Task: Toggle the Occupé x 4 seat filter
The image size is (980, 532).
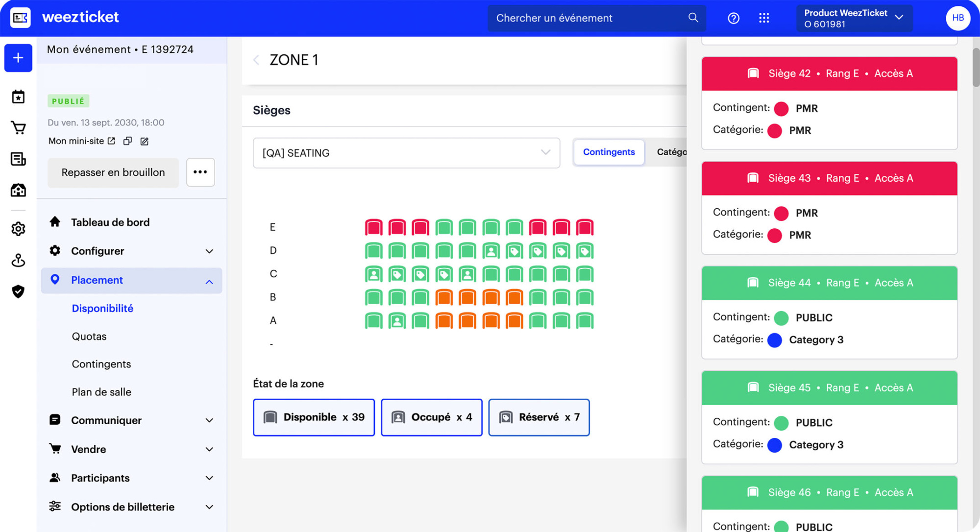Action: [431, 417]
